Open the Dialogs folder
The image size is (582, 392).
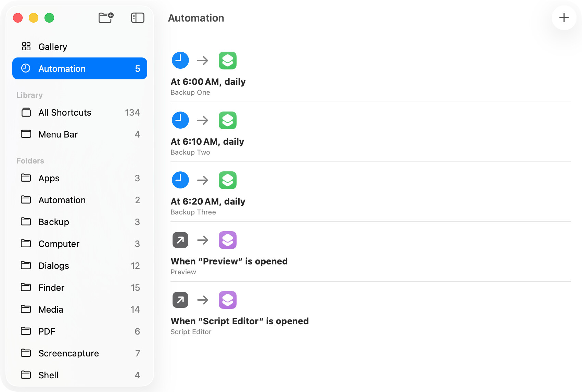[x=80, y=265]
